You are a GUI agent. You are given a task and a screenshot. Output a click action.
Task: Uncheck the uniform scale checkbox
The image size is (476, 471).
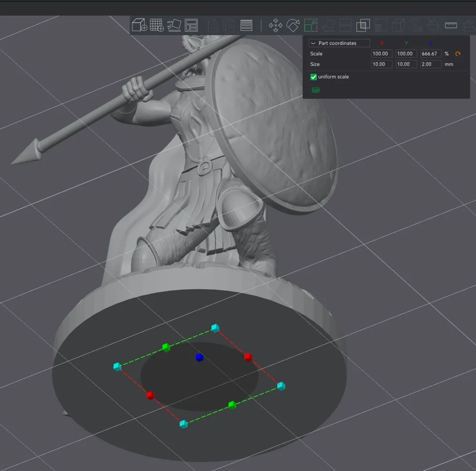pyautogui.click(x=313, y=77)
